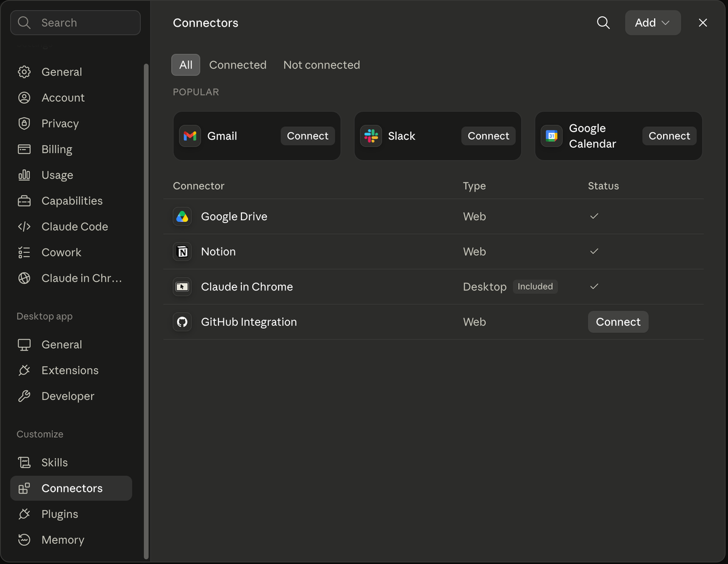Click the Account person icon
This screenshot has width=728, height=564.
[x=24, y=98]
